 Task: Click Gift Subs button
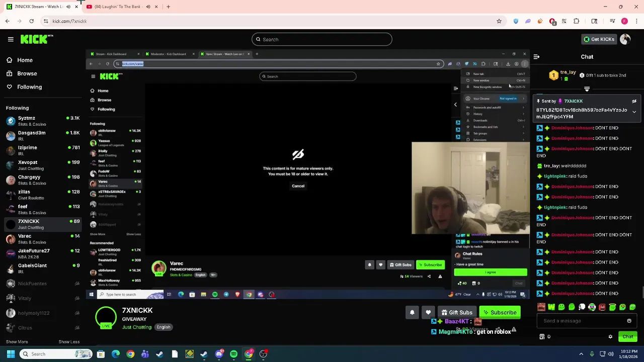(457, 312)
